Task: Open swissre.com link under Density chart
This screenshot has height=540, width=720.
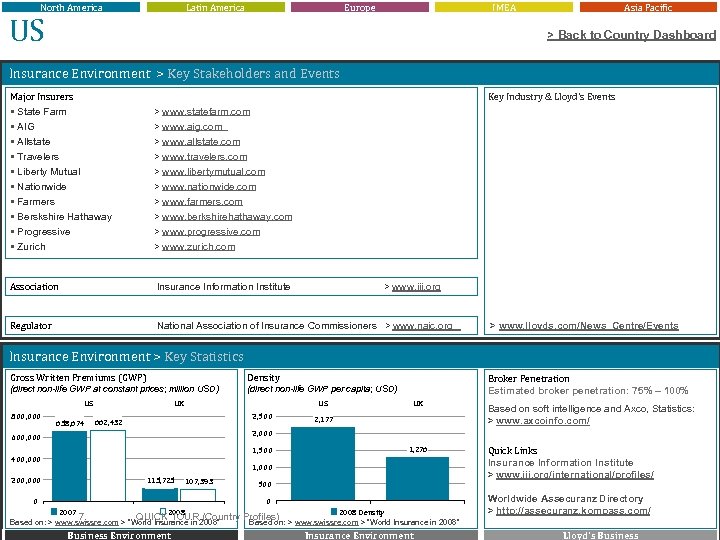Action: 326,523
